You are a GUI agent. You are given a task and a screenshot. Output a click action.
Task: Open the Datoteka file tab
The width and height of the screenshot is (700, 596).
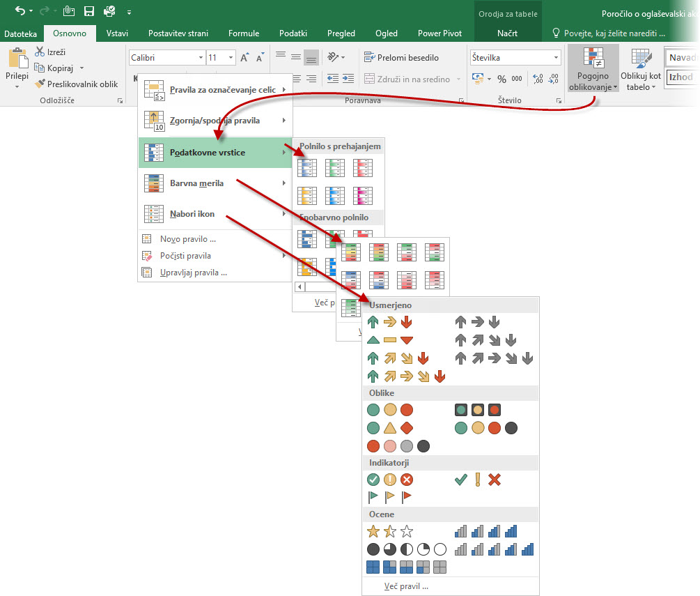click(x=20, y=33)
